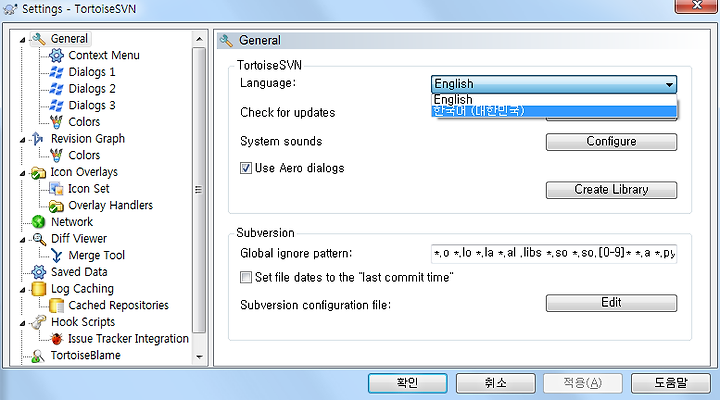Image resolution: width=720 pixels, height=400 pixels.
Task: Select the Icon Set tree item
Action: pyautogui.click(x=89, y=189)
